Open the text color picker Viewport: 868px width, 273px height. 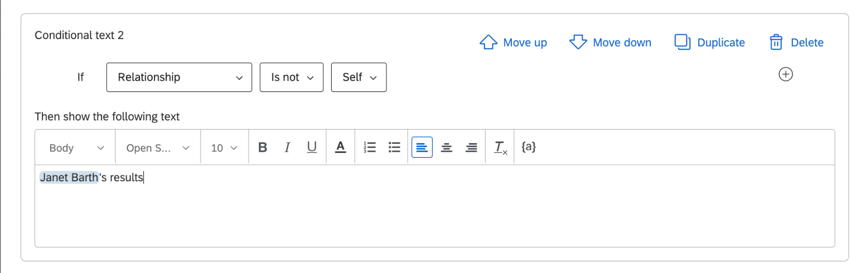(340, 147)
